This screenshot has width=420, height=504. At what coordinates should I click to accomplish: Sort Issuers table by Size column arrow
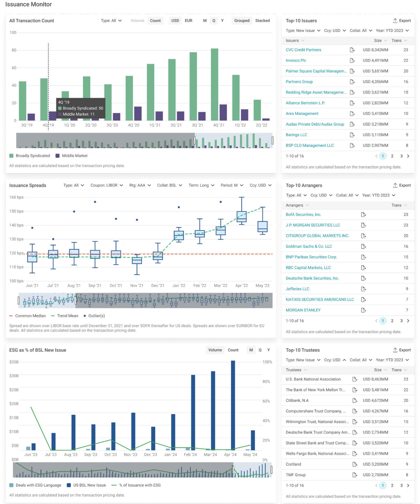click(386, 41)
